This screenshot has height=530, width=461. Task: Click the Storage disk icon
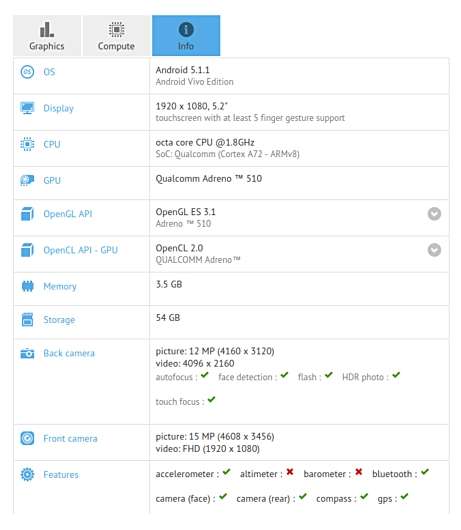pos(27,319)
